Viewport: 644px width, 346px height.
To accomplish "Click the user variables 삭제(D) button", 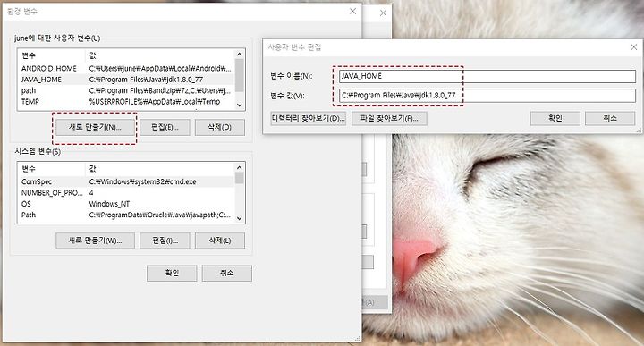I will [220, 127].
